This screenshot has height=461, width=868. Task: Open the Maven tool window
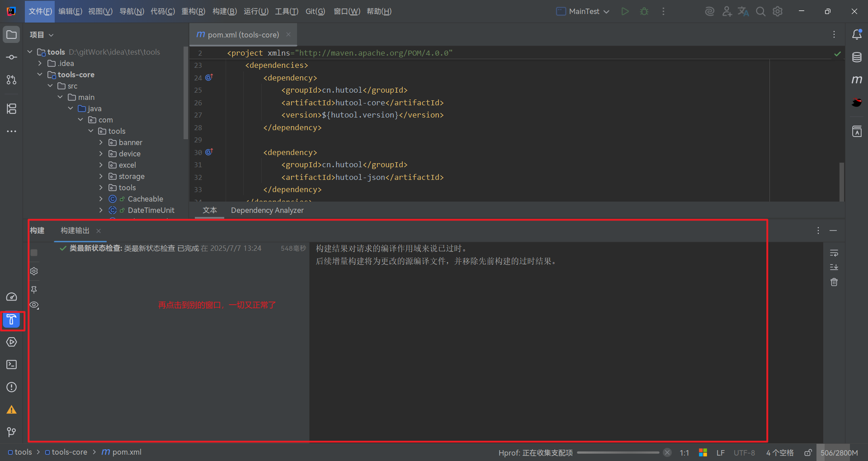tap(857, 80)
